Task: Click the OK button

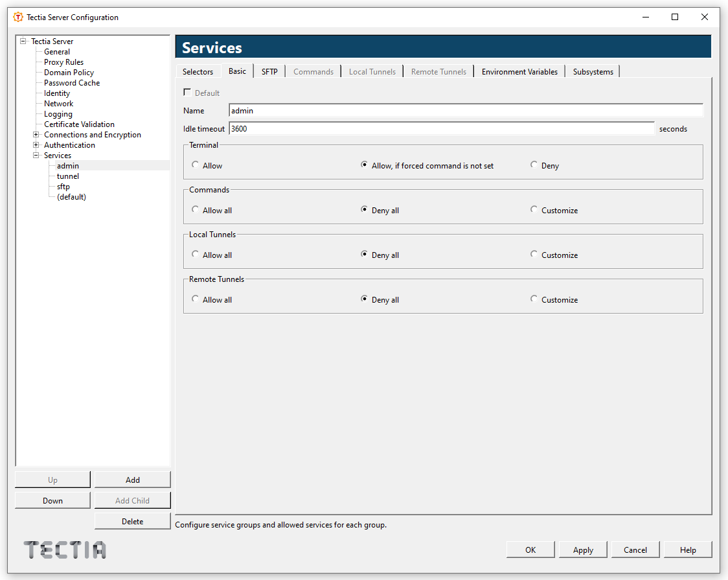Action: pos(530,550)
